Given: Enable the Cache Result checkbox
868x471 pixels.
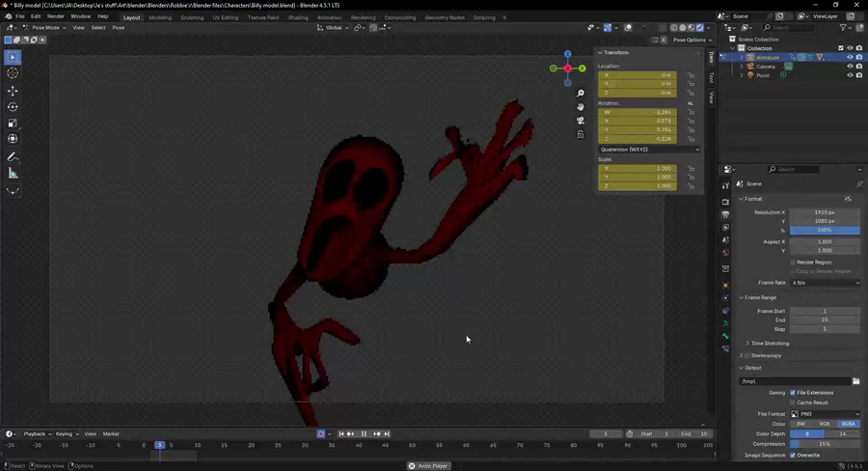Looking at the screenshot, I should [x=793, y=402].
